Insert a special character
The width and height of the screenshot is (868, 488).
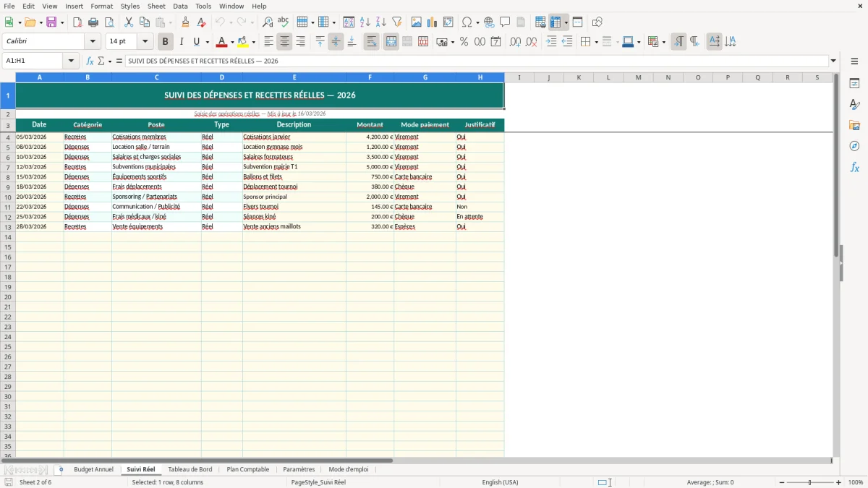[x=467, y=22]
